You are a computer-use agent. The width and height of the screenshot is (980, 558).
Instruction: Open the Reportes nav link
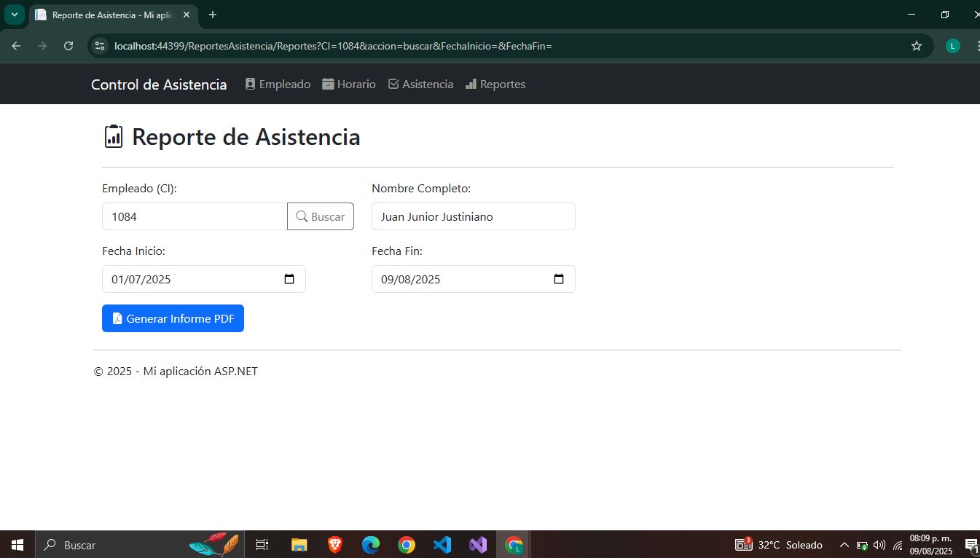pos(495,85)
